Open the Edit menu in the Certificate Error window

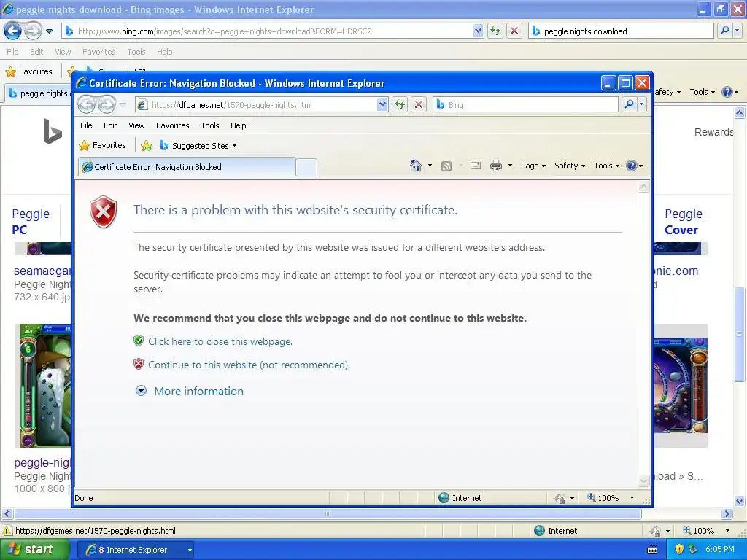coord(110,125)
